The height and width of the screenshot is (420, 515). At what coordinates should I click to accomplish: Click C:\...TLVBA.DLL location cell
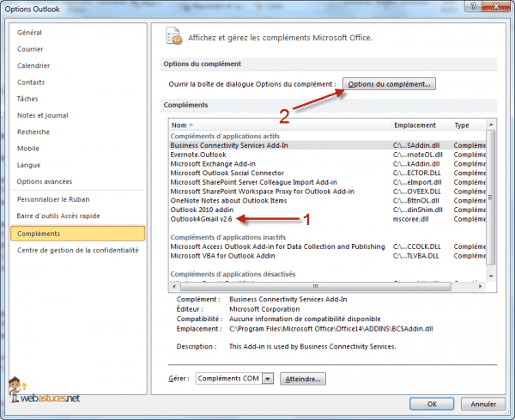415,256
